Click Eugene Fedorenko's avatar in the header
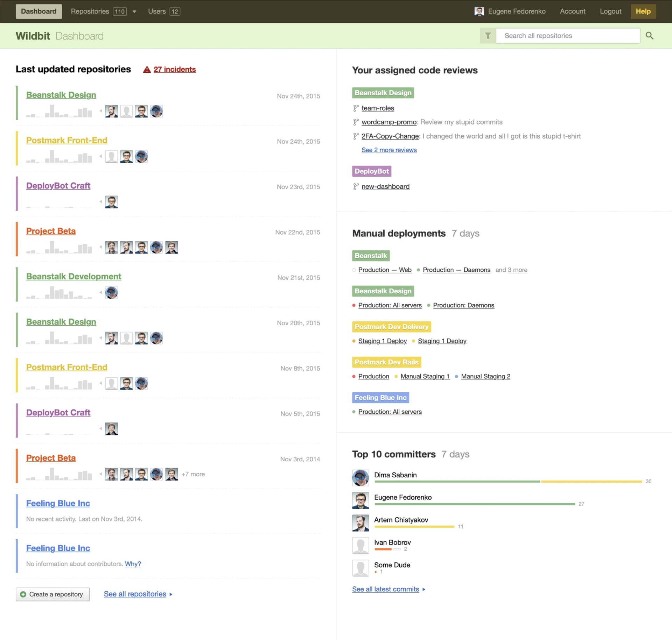This screenshot has width=672, height=640. click(x=479, y=11)
